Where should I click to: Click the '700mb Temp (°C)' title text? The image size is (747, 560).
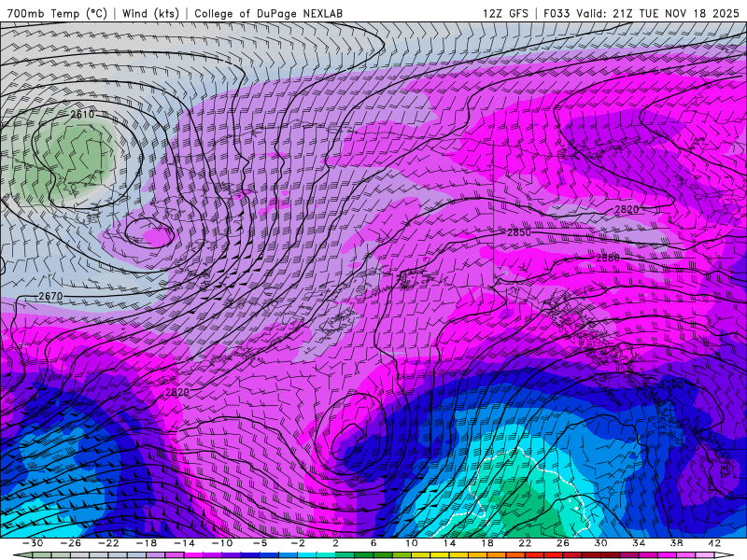57,13
